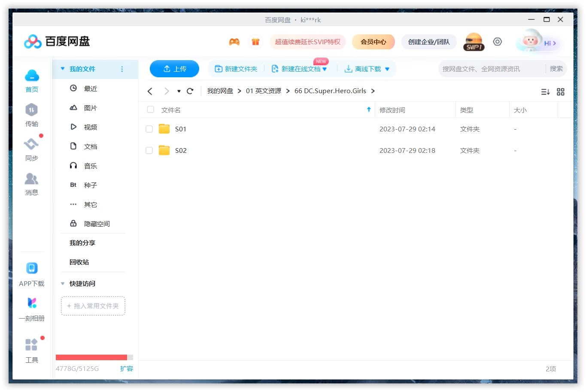Click the 上传 (Upload) button
This screenshot has width=586, height=392.
pos(174,68)
